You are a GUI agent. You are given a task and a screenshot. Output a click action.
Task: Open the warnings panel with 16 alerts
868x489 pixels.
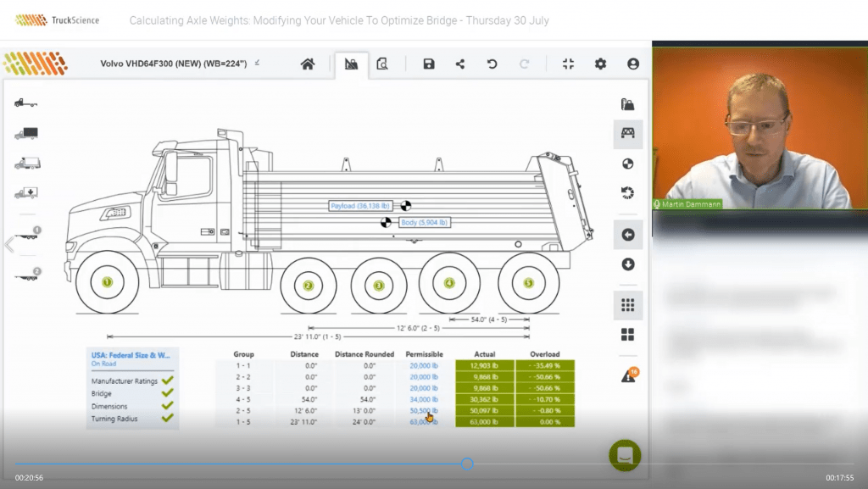click(627, 375)
